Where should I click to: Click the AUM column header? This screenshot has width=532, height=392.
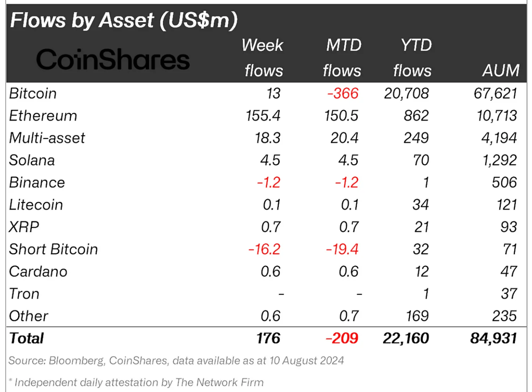[x=501, y=71]
